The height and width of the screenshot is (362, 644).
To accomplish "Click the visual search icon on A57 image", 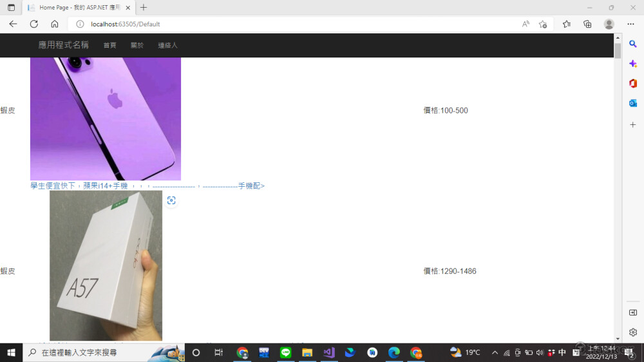I will click(x=171, y=200).
